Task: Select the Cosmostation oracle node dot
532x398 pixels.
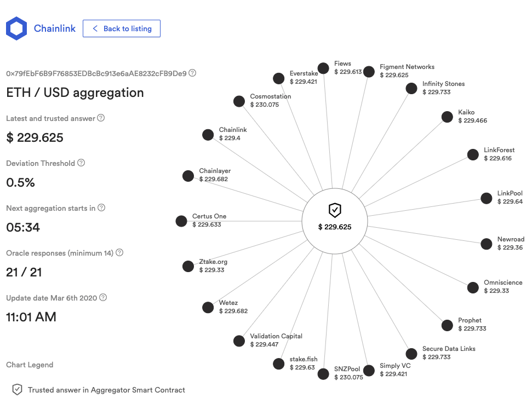Action: [x=239, y=101]
